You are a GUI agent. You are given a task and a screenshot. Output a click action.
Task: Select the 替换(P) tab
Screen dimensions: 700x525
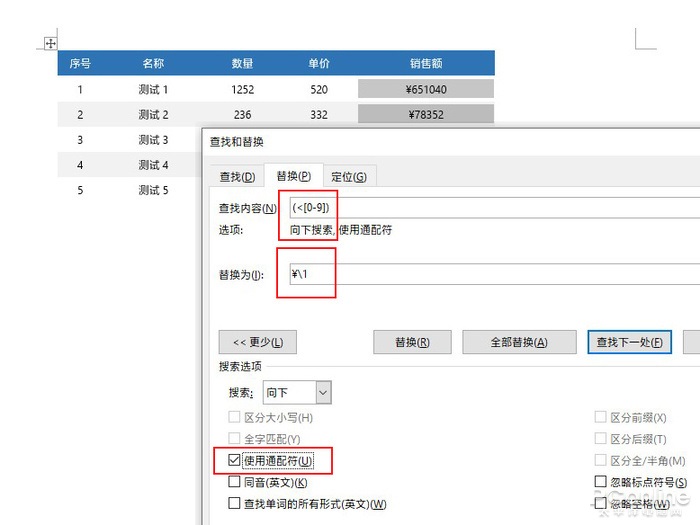pos(293,176)
